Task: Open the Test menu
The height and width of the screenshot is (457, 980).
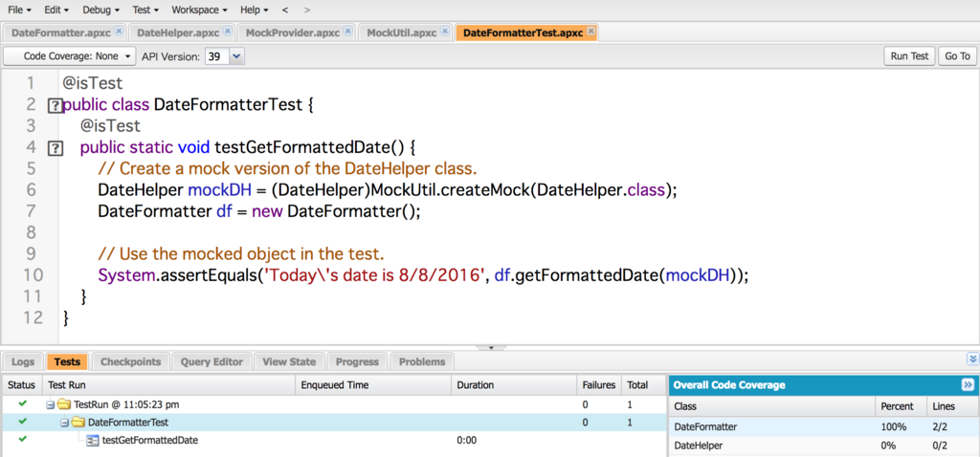Action: [145, 10]
